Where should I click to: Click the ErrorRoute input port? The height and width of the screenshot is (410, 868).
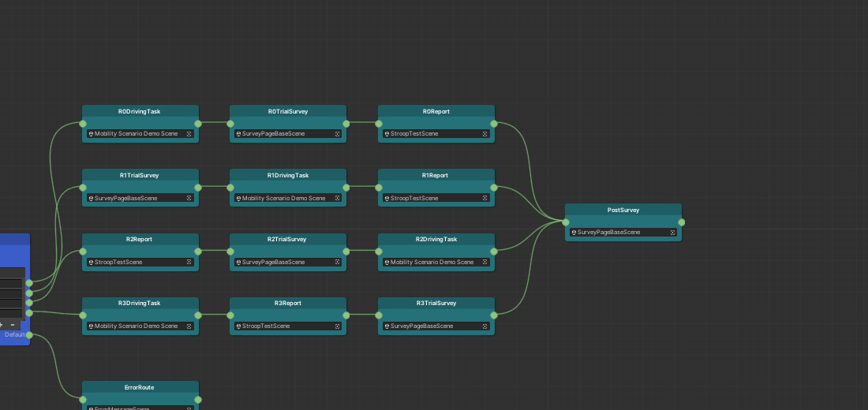(83, 400)
